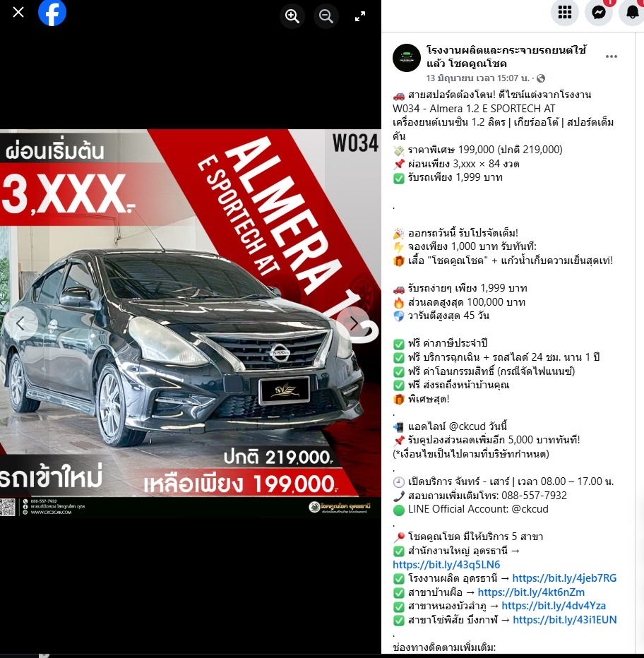
Task: Click the text "W034 - Almera 1.2 E SPORTECH AT"
Action: pos(474,109)
